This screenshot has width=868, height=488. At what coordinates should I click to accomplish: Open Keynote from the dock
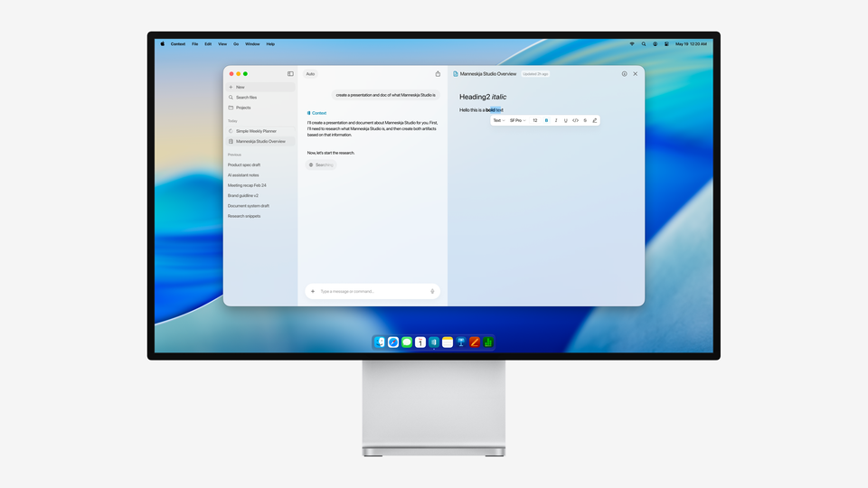coord(461,343)
